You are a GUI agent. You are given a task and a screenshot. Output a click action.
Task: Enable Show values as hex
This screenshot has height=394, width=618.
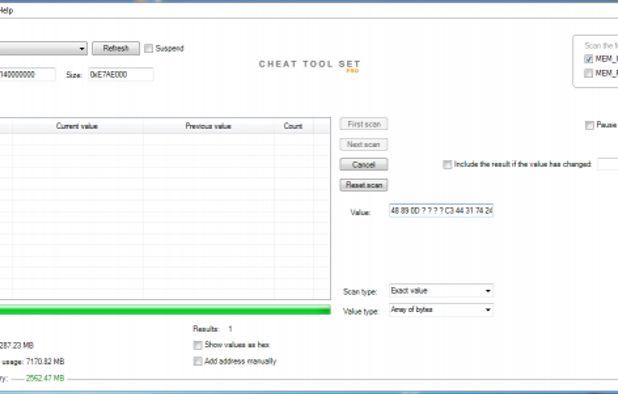click(198, 345)
